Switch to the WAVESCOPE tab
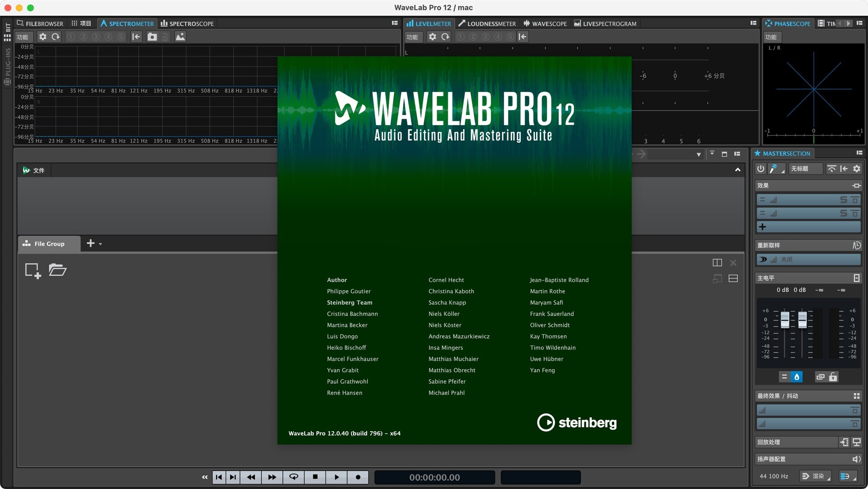 (x=545, y=24)
